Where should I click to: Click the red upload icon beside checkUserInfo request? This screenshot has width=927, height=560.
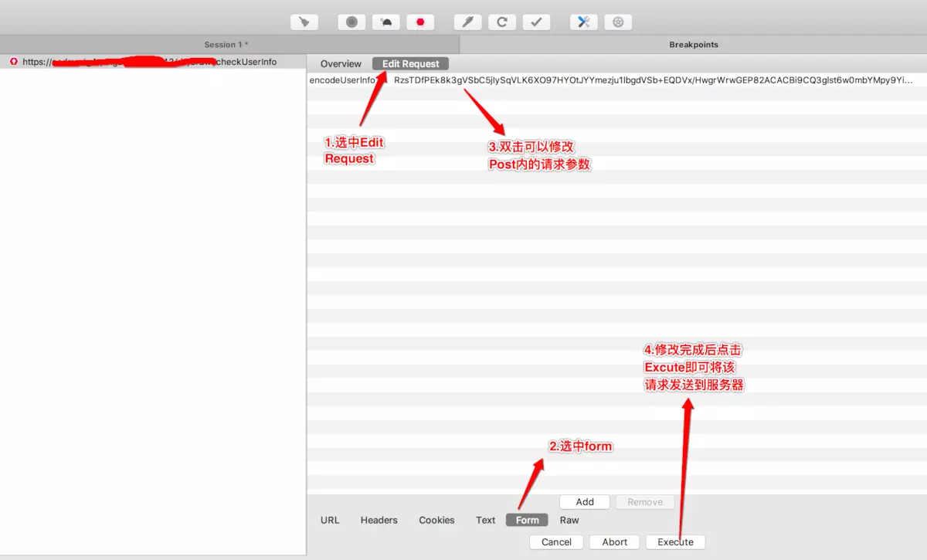point(14,62)
